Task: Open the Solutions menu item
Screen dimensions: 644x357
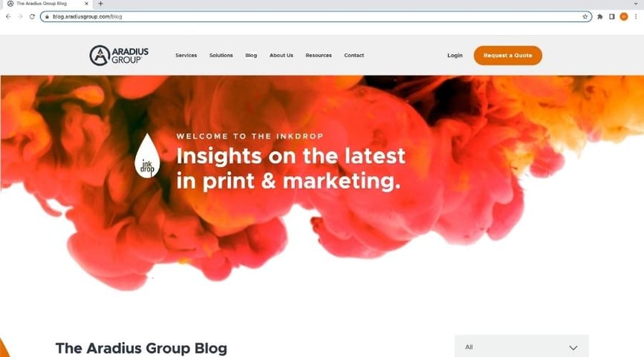Action: [221, 56]
